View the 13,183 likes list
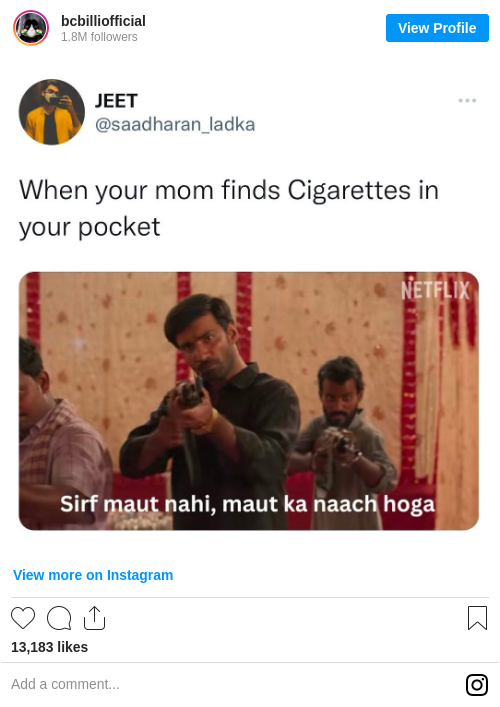The image size is (500, 707). (x=50, y=647)
